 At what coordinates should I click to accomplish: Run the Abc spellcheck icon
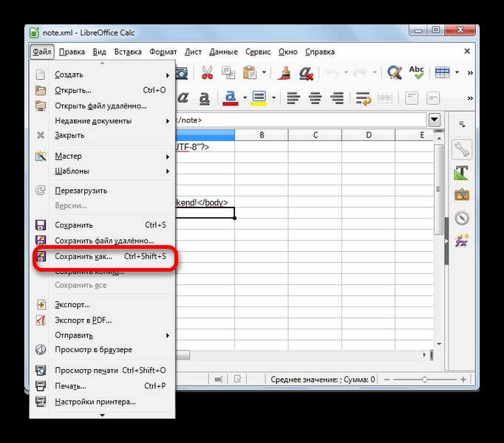point(416,72)
